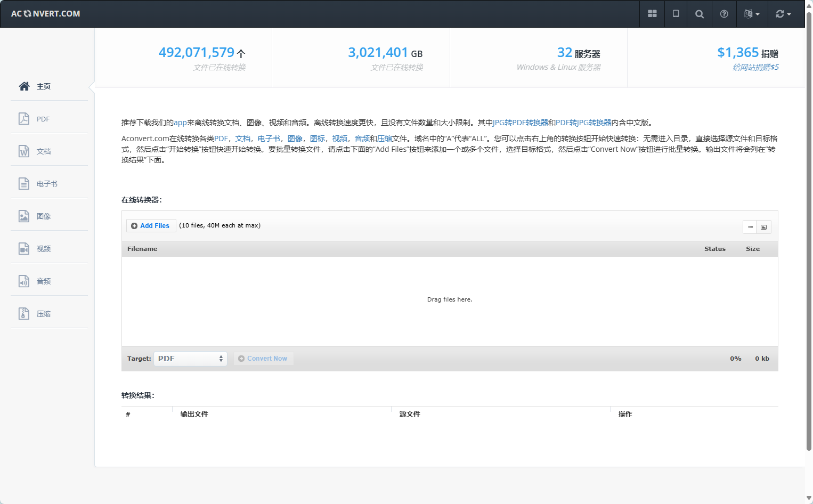Open the 电子书 ebook sidebar item
The height and width of the screenshot is (504, 813).
[x=49, y=184]
